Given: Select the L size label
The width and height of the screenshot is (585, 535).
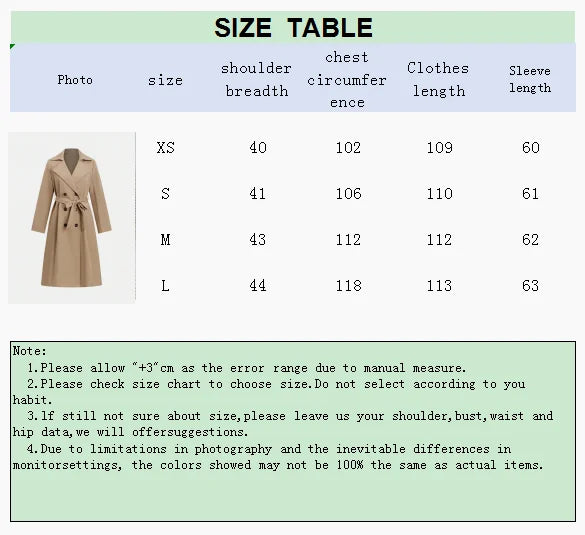Looking at the screenshot, I should click(x=165, y=286).
